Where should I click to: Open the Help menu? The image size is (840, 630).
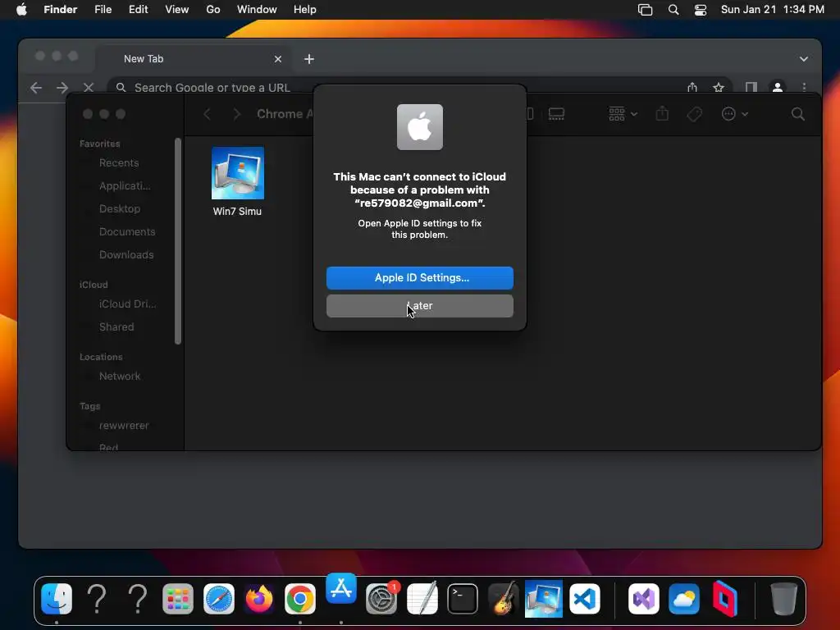coord(305,10)
